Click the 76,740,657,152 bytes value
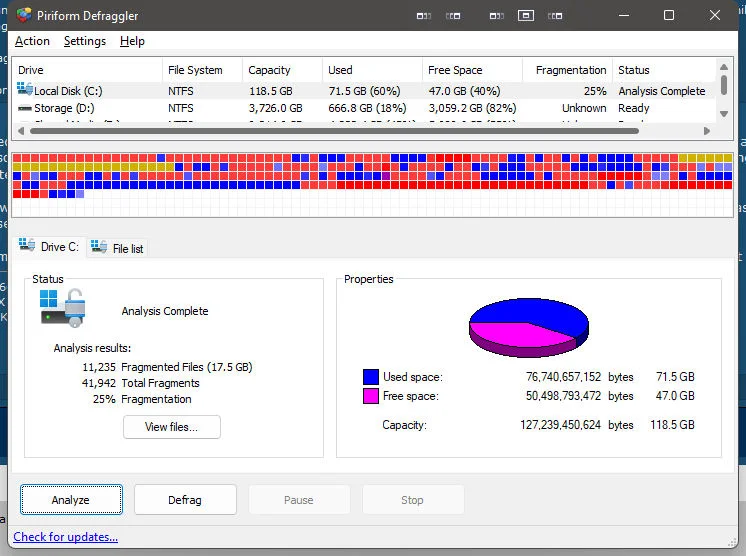 (563, 377)
